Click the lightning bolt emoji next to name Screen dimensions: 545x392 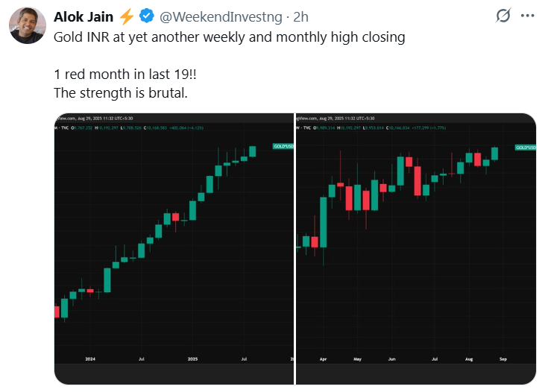(x=127, y=16)
